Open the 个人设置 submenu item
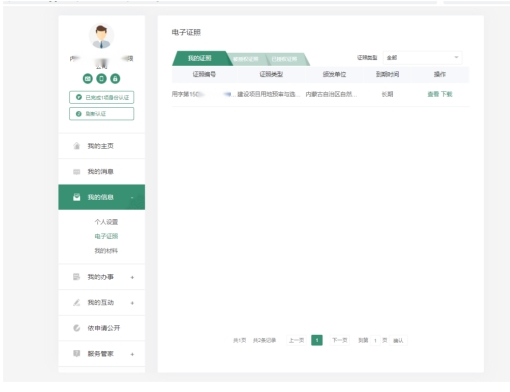This screenshot has width=510, height=392. click(106, 222)
